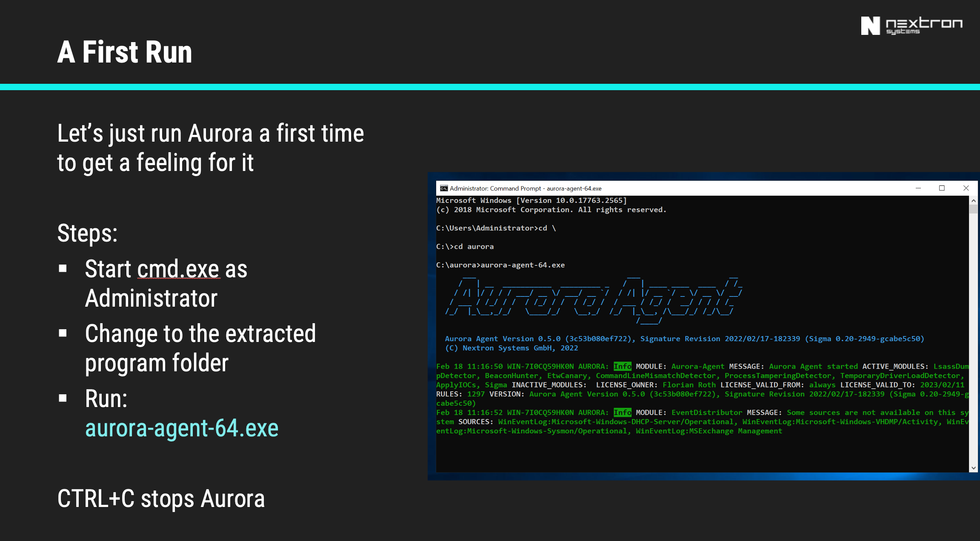980x541 pixels.
Task: Click the underlined cmd.exe text
Action: pyautogui.click(x=179, y=269)
